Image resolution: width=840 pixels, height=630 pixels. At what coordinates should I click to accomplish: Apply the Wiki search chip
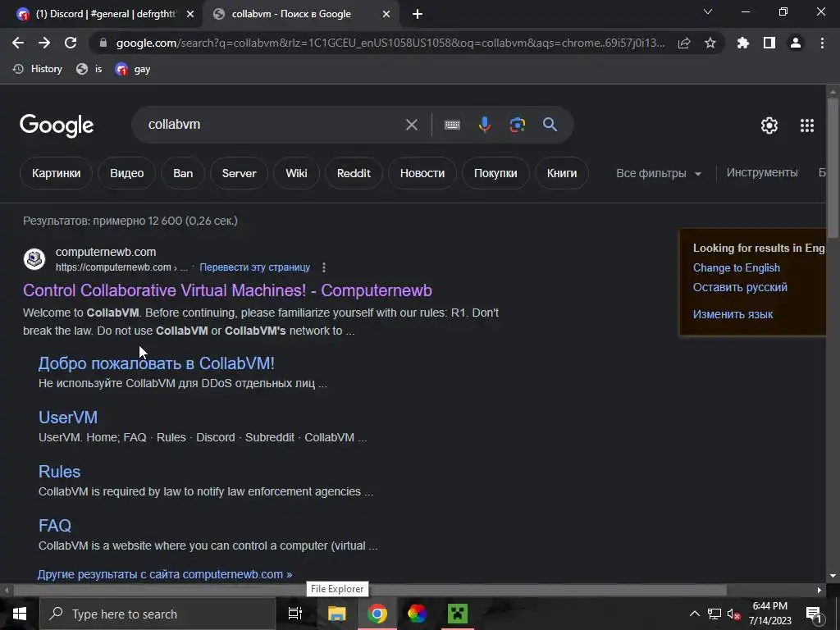click(296, 173)
